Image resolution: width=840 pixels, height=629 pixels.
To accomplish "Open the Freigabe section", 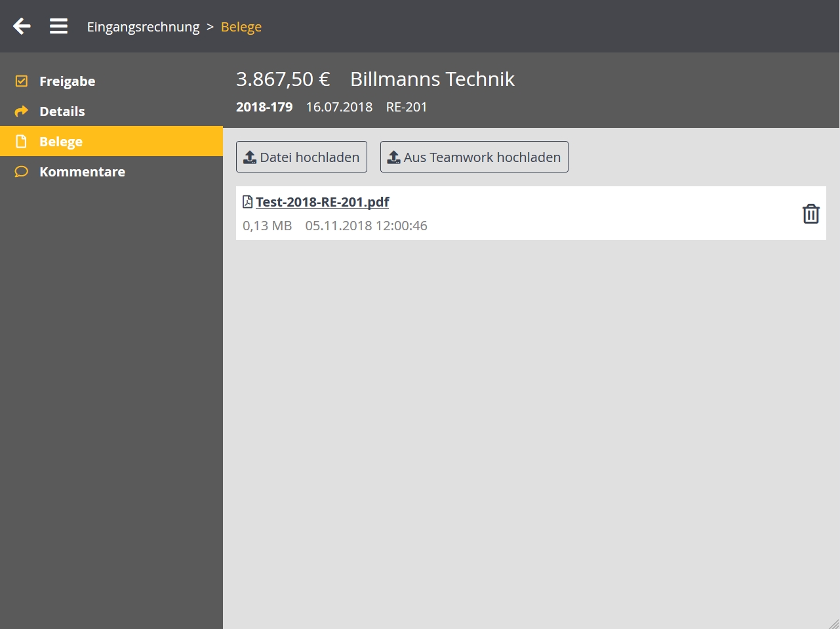I will 111,81.
